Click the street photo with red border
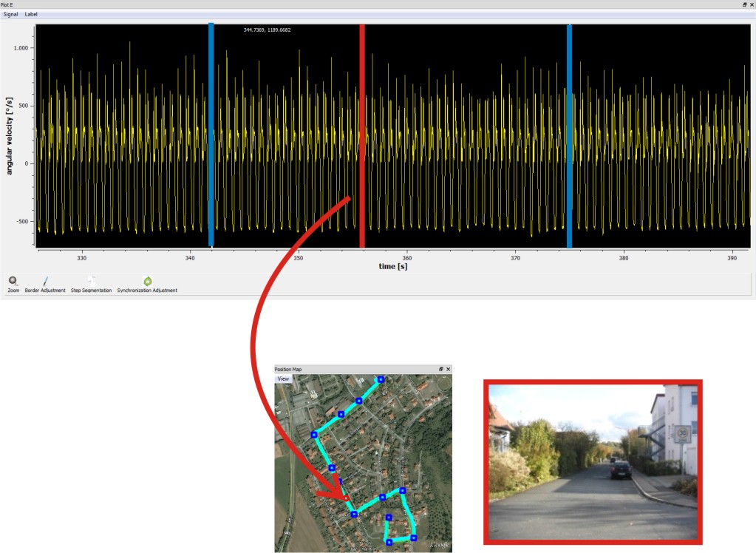Screen dimensions: 756x553 [x=593, y=462]
